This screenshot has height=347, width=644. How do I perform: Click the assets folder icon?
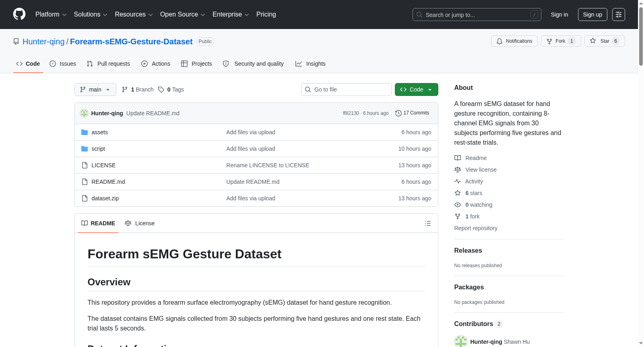click(x=85, y=132)
